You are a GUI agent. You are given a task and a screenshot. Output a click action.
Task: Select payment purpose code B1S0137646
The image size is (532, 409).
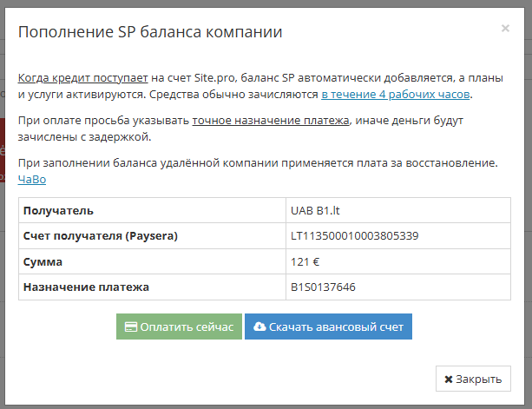point(324,287)
